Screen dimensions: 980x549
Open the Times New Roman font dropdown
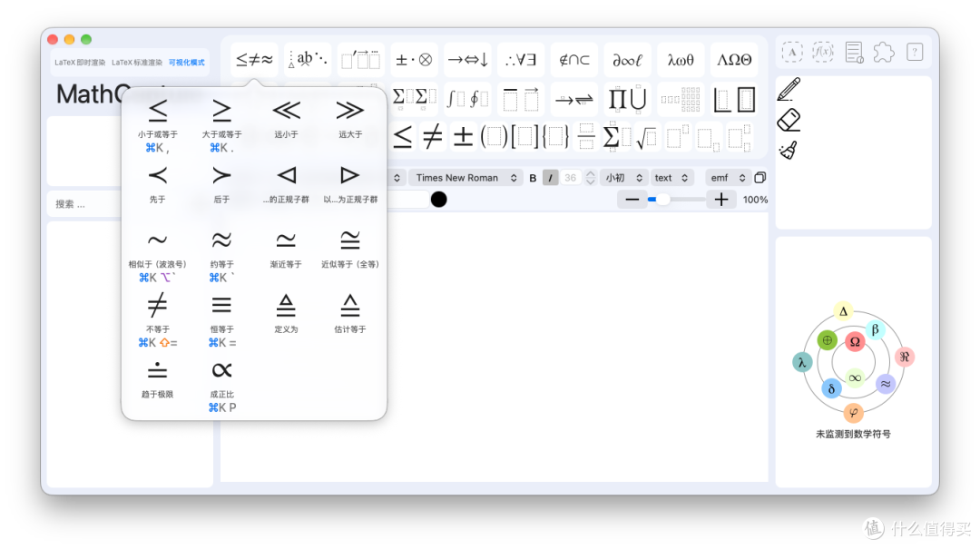(x=465, y=178)
